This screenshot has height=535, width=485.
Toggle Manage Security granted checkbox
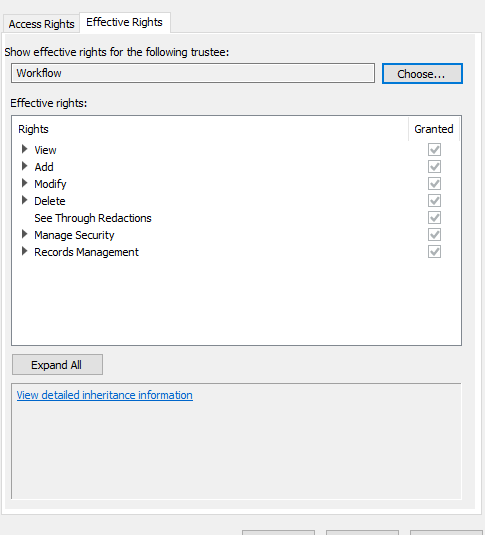coord(434,235)
